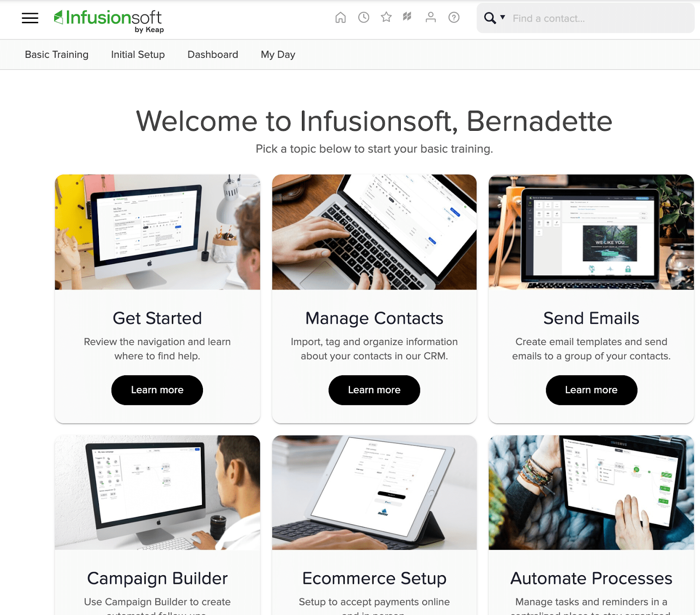Open the help question mark icon
The width and height of the screenshot is (700, 615).
click(454, 17)
